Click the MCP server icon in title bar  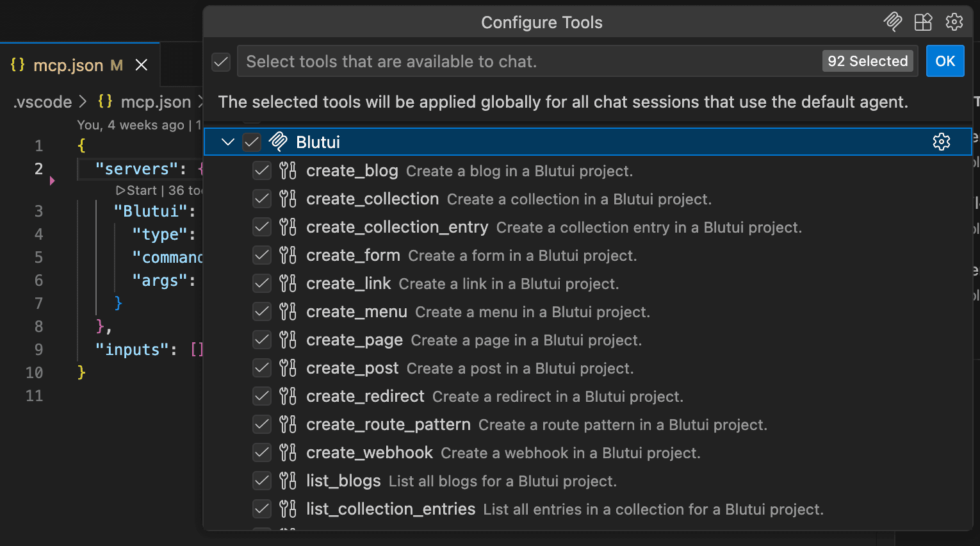click(x=892, y=22)
